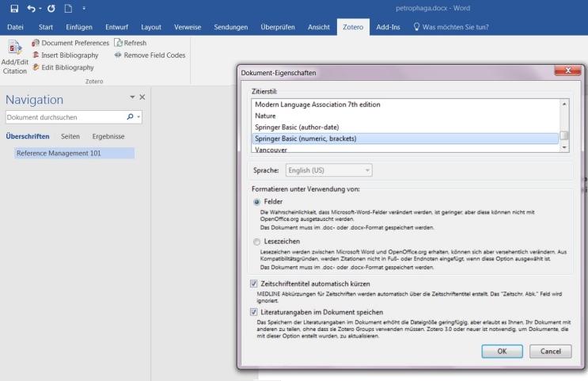Open the Navigation pane options dropdown
This screenshot has width=588, height=381.
(132, 97)
